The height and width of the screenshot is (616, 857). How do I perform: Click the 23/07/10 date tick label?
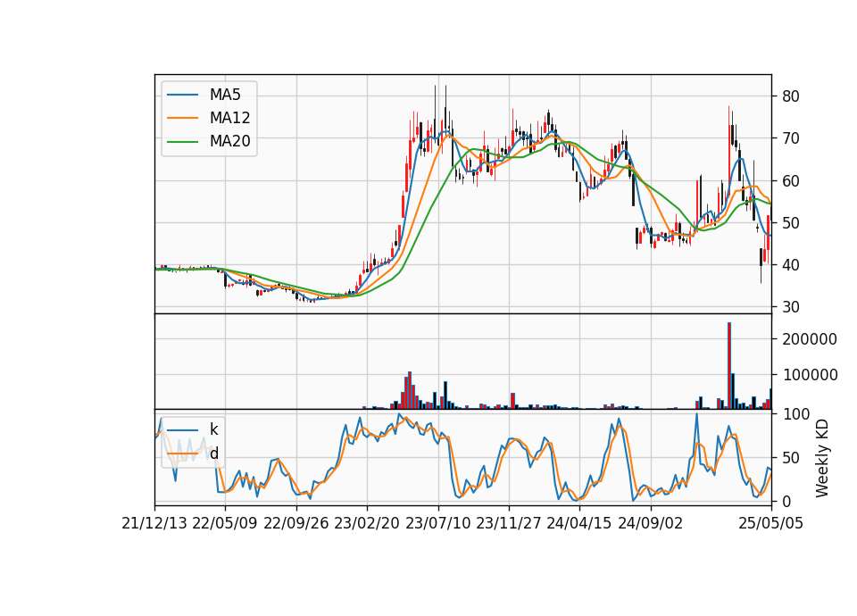(437, 523)
